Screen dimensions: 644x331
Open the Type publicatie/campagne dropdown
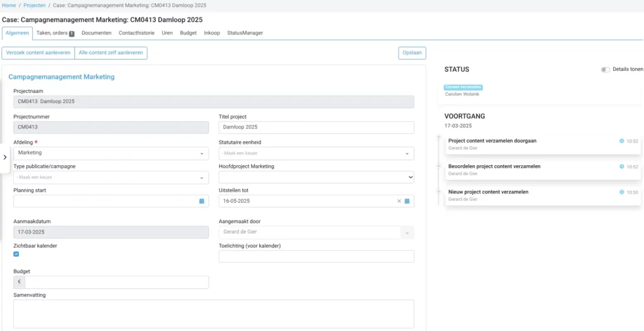pos(111,178)
